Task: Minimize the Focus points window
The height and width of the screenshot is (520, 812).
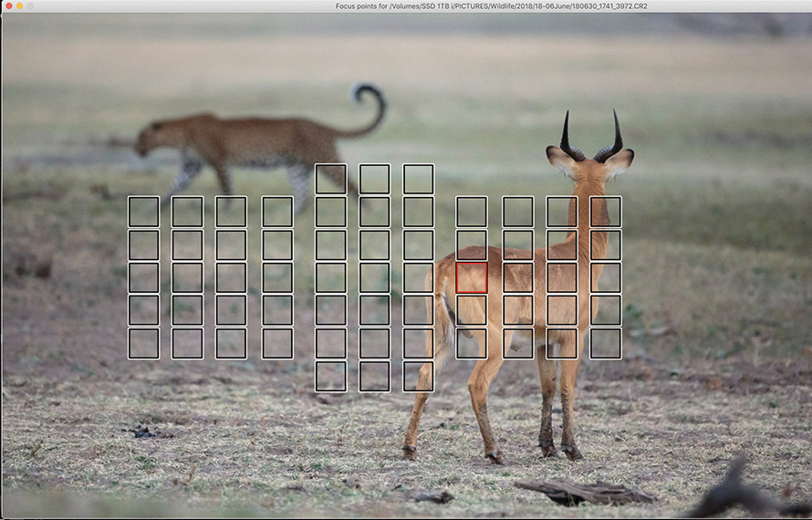Action: [20, 6]
